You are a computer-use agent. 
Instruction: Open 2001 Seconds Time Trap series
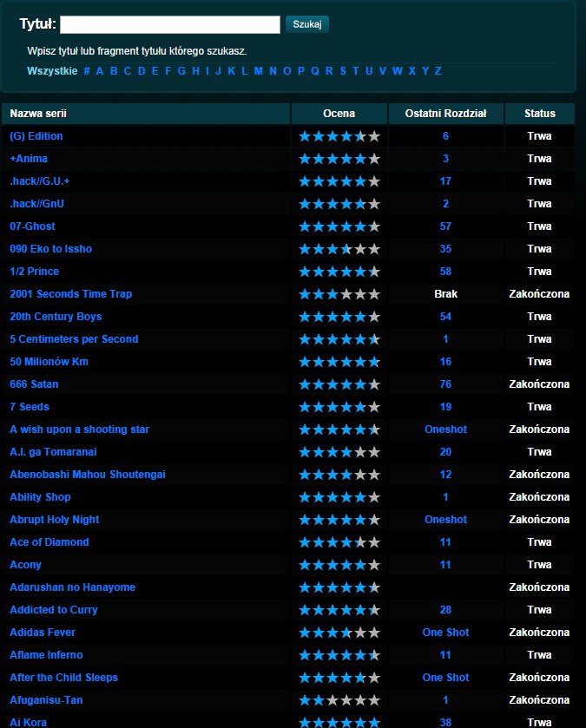click(x=71, y=294)
